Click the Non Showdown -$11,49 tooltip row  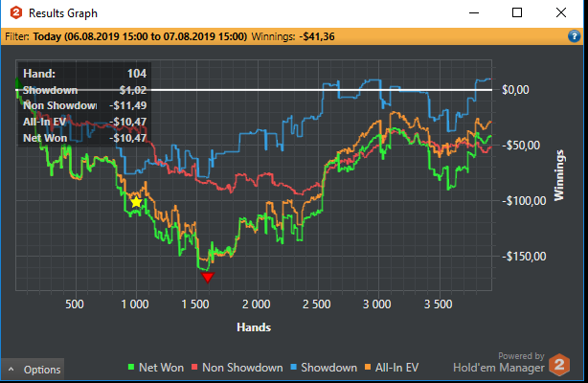point(84,105)
